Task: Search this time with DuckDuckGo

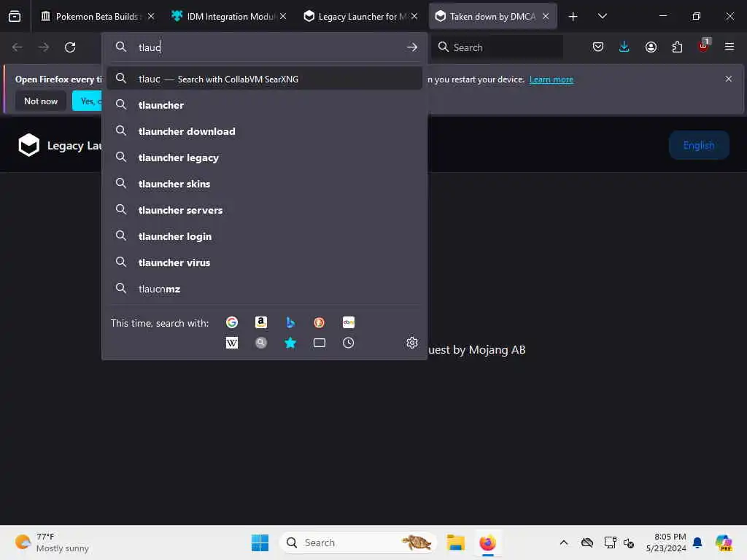Action: 320,322
